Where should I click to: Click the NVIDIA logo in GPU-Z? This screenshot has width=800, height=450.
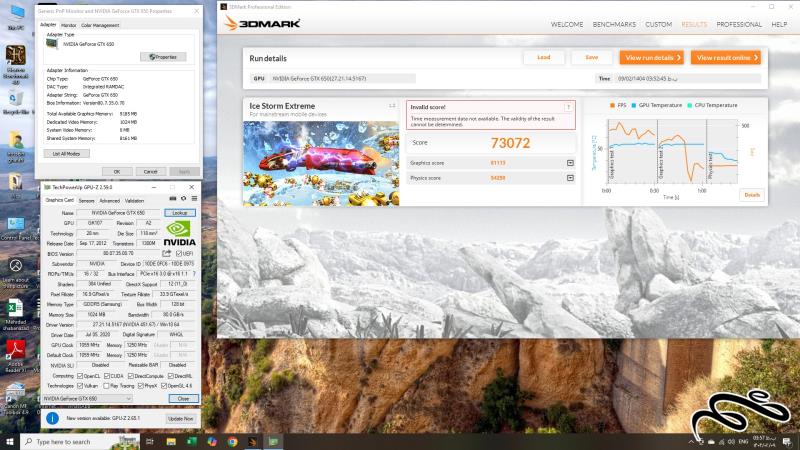[179, 234]
